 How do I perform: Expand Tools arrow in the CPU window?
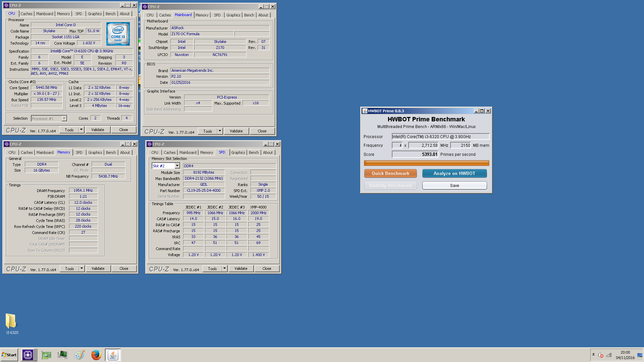tap(81, 130)
